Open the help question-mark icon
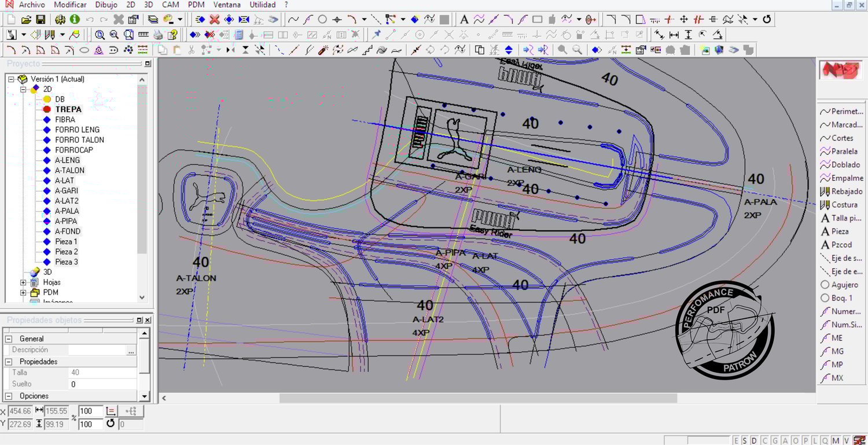The height and width of the screenshot is (445, 868). 172,35
